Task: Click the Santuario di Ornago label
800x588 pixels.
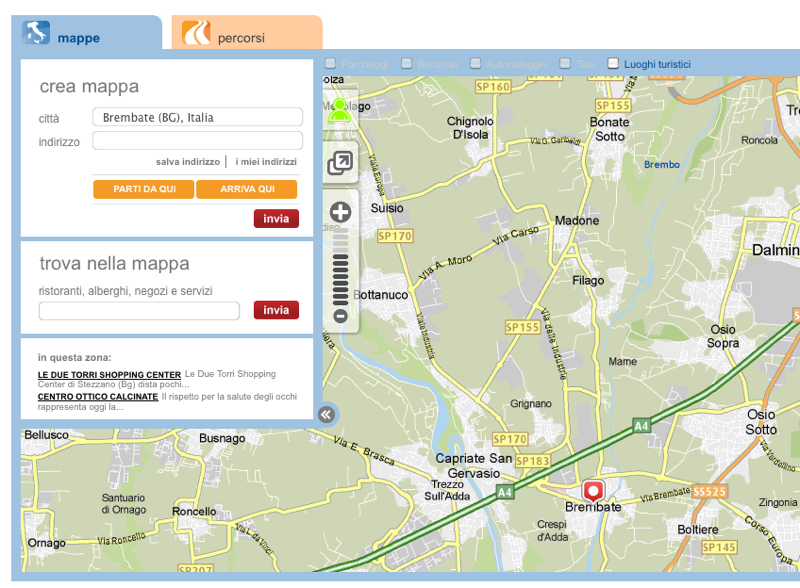Action: 123,503
